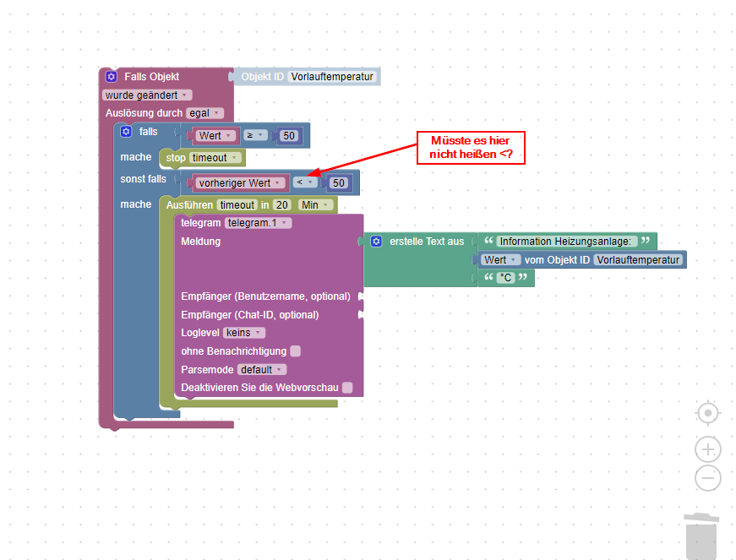Open the Parsemode default dropdown
Screen dimensions: 736x560
[x=262, y=370]
